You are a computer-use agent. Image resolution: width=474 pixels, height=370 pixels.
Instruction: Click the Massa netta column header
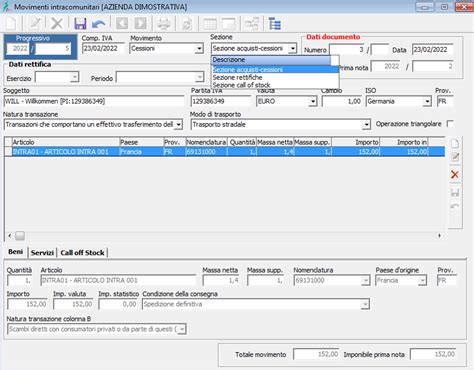[275, 142]
